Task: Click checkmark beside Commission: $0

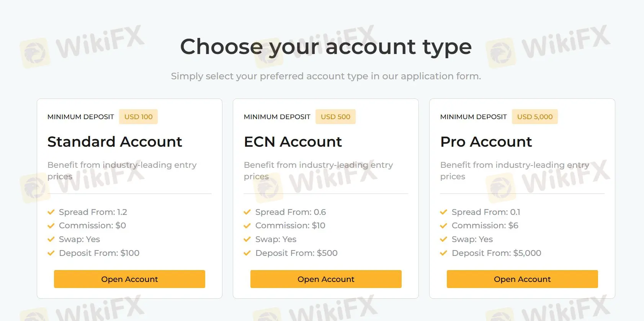Action: point(51,226)
